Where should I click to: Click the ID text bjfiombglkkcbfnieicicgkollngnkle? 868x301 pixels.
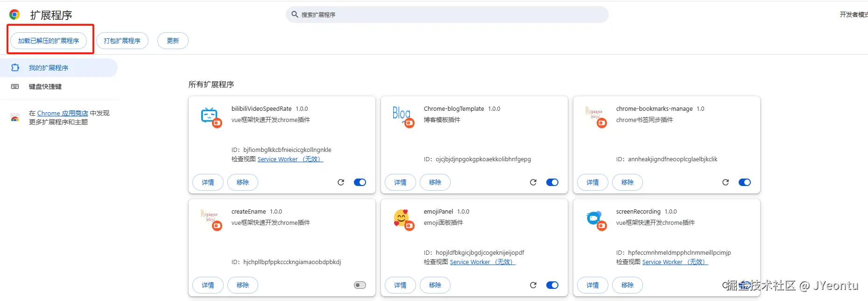pos(287,150)
